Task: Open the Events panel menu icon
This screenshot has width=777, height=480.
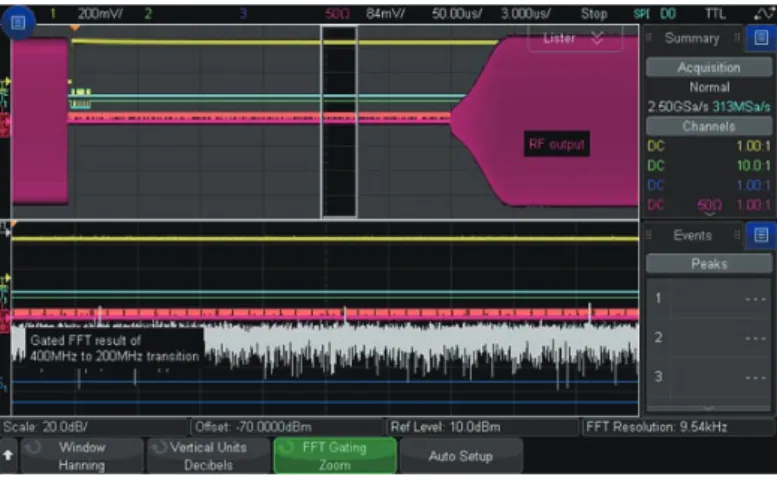Action: coord(761,235)
